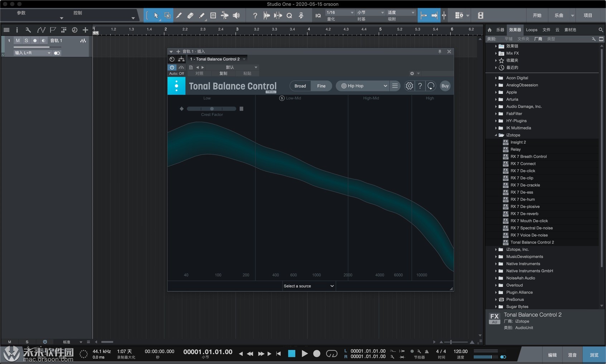Click the plugin help question mark
Screen dimensions: 606x364
point(420,86)
